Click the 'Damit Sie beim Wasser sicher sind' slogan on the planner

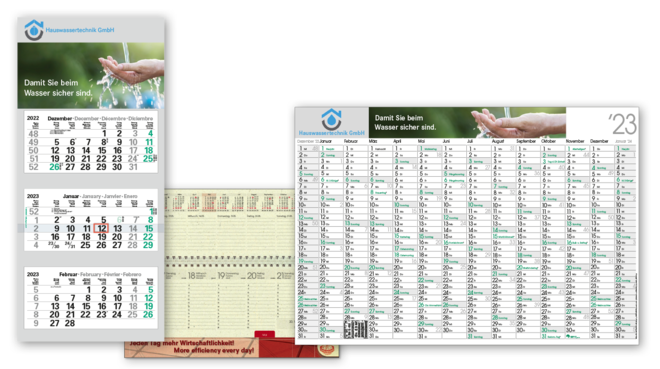click(405, 122)
